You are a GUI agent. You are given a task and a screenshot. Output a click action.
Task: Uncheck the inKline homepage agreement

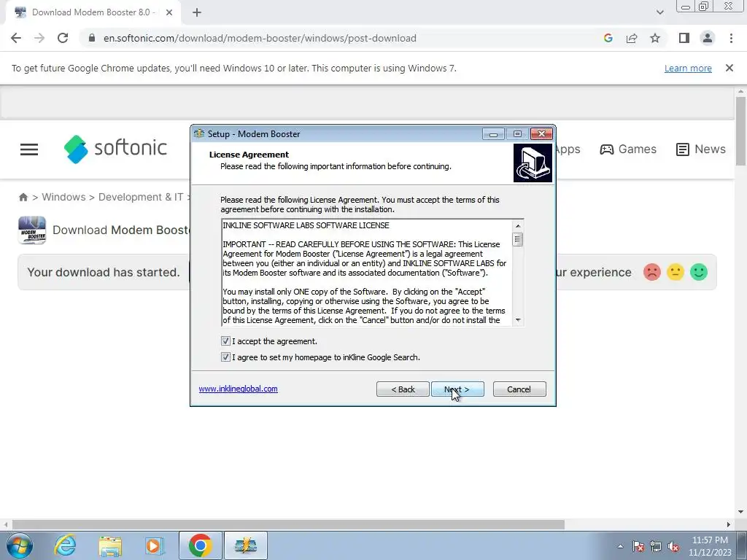point(225,357)
